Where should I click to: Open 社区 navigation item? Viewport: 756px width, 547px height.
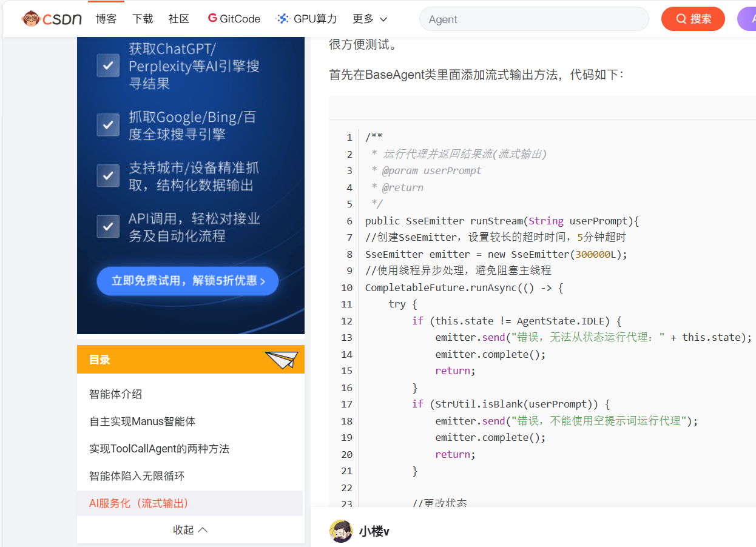[x=179, y=19]
